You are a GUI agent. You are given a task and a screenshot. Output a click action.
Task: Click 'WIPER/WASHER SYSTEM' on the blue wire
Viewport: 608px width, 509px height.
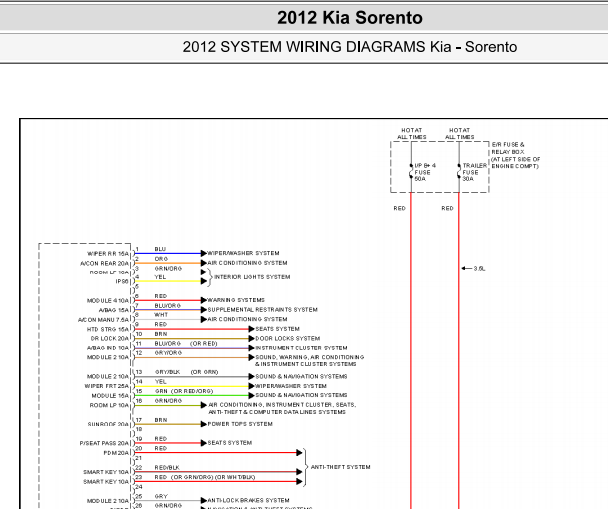coord(243,253)
